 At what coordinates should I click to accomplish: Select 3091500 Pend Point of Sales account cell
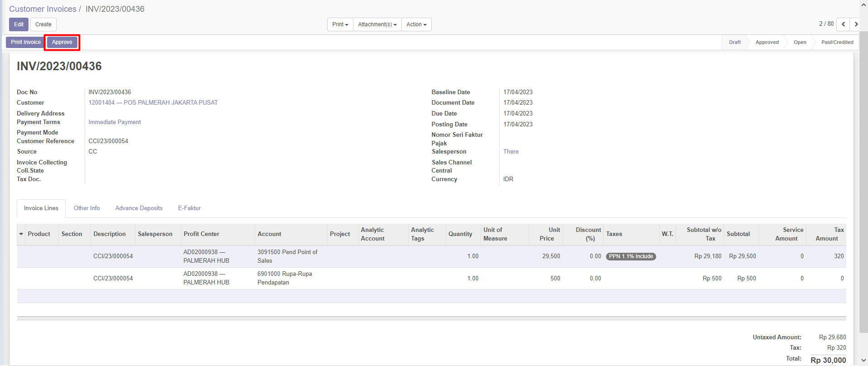tap(291, 256)
